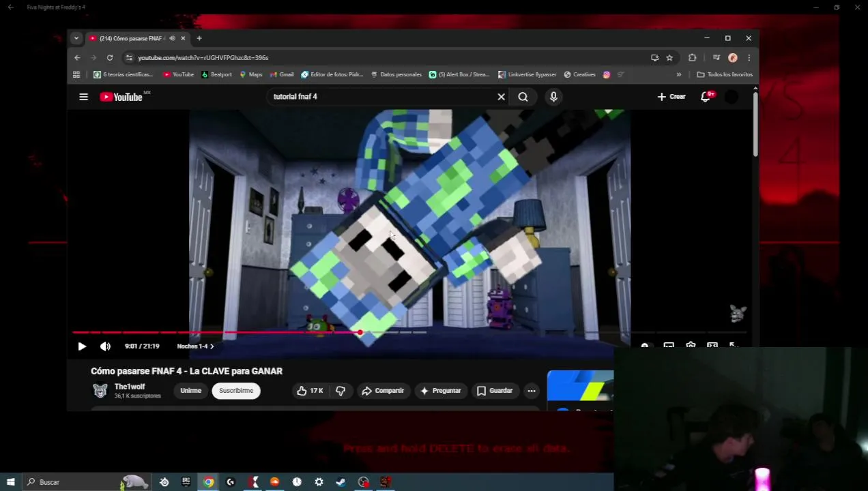Expand hidden bookmarks with double chevron
This screenshot has height=491, width=868.
[x=678, y=74]
